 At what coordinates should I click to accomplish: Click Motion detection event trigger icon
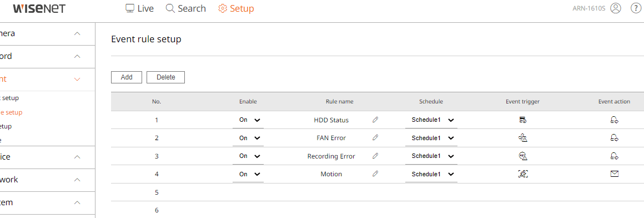[522, 174]
